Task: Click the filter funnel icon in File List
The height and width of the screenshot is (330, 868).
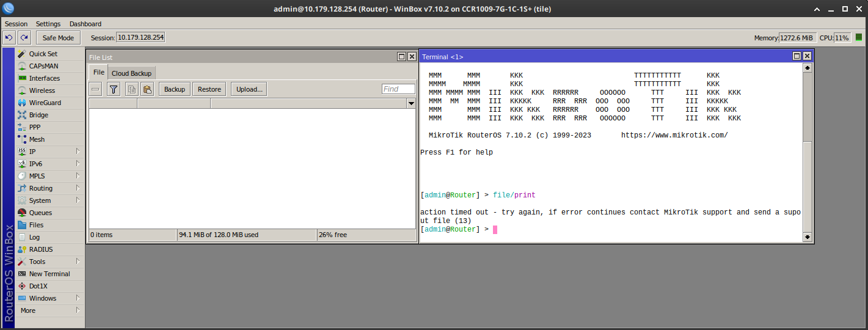Action: 113,89
